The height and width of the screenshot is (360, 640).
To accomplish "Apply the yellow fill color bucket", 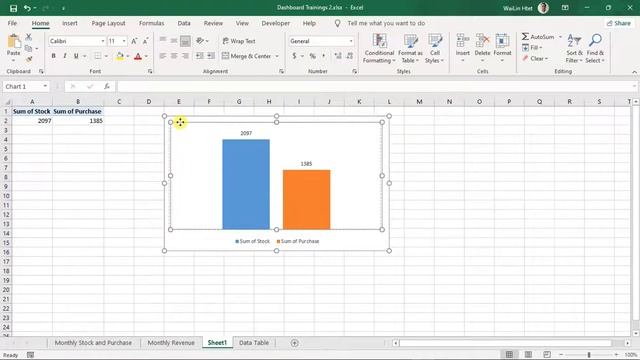I will [x=120, y=56].
